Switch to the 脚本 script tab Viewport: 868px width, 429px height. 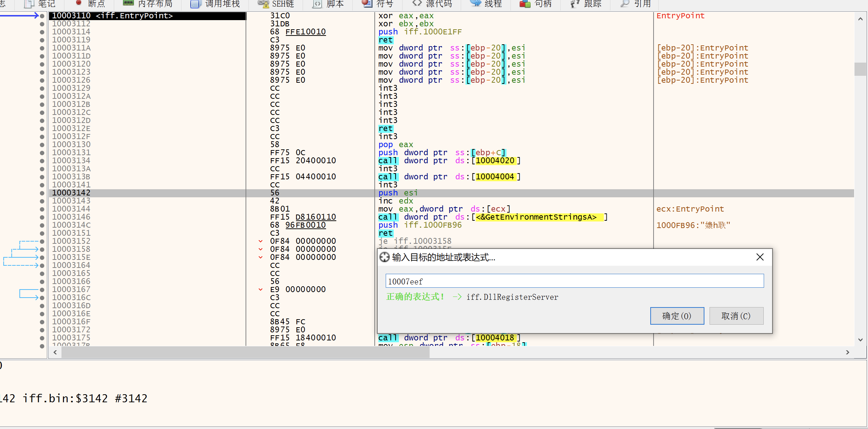[x=328, y=4]
